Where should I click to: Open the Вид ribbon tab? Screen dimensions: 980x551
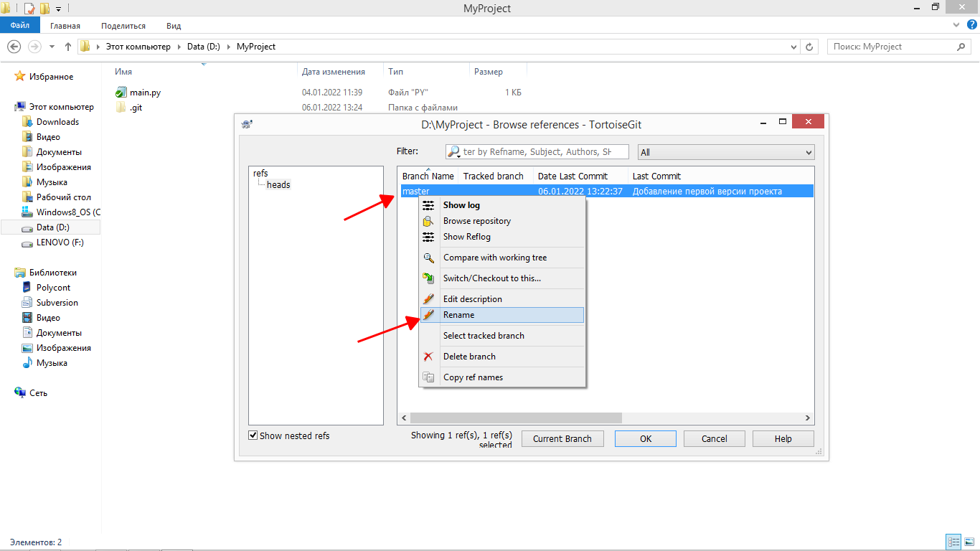pyautogui.click(x=174, y=26)
